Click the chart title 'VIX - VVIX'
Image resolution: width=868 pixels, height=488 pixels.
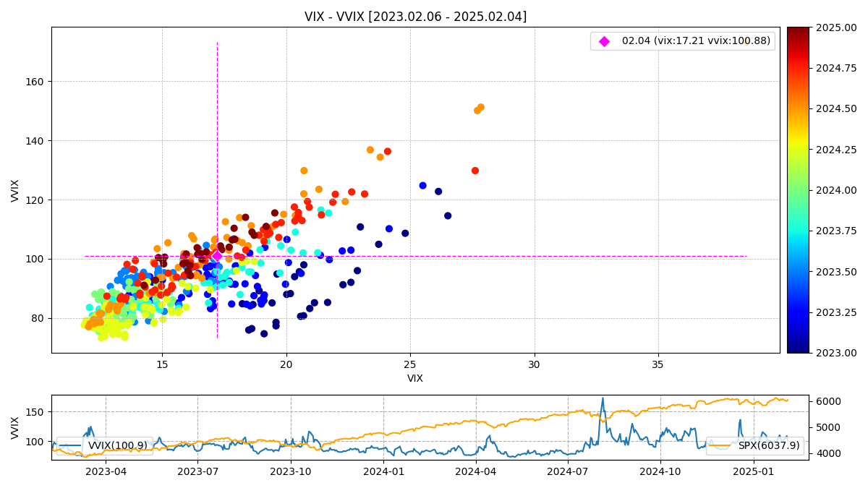415,16
